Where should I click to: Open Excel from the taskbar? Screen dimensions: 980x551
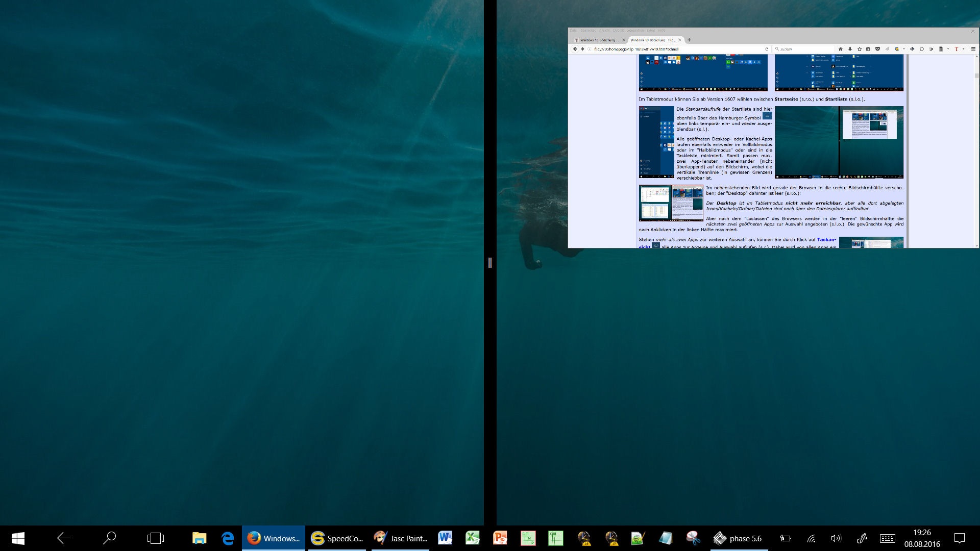(472, 538)
